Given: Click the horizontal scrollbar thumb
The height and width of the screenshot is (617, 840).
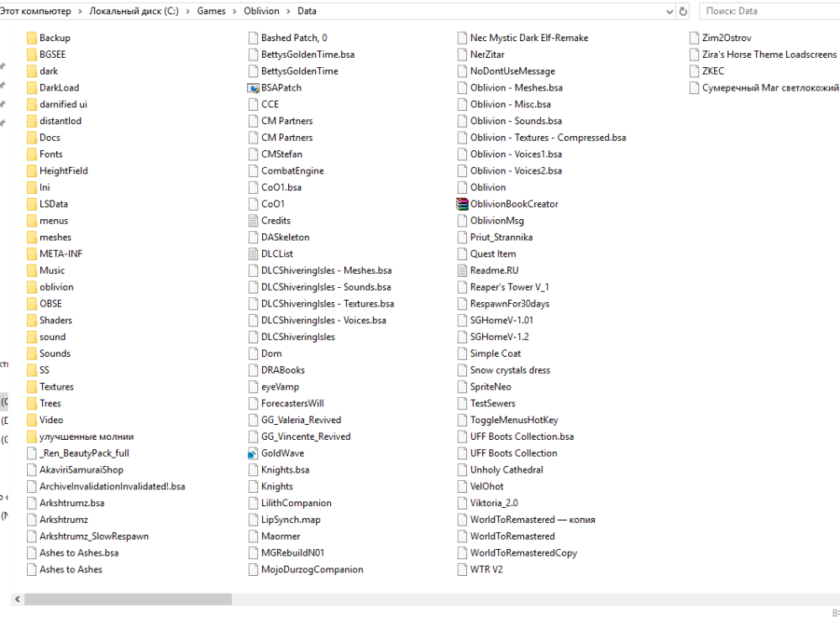Looking at the screenshot, I should (x=128, y=599).
